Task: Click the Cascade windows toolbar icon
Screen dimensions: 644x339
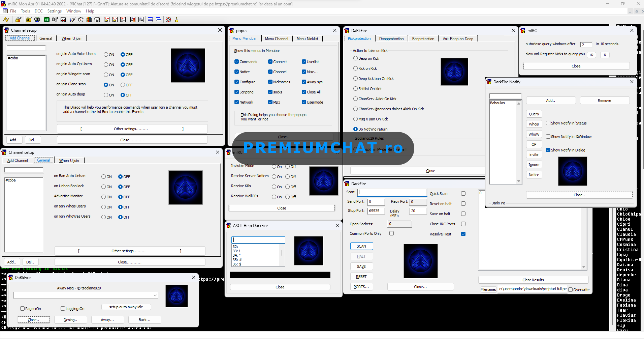Action: (159, 20)
